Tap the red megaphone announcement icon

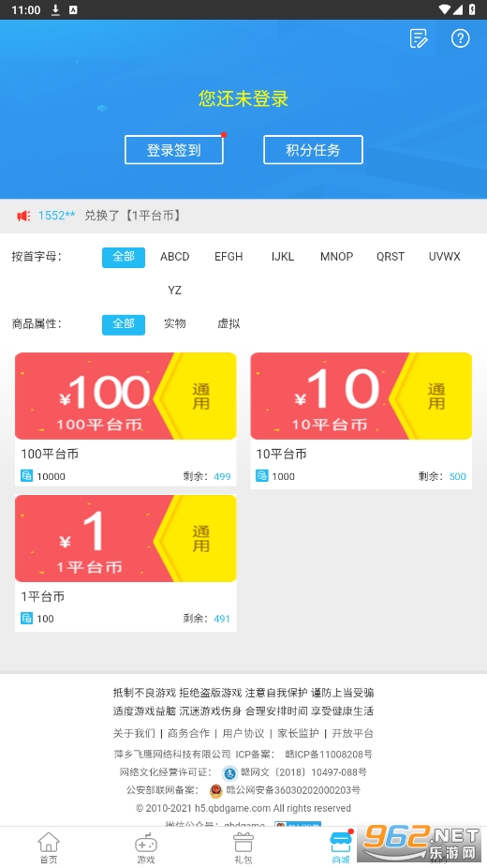coord(23,216)
